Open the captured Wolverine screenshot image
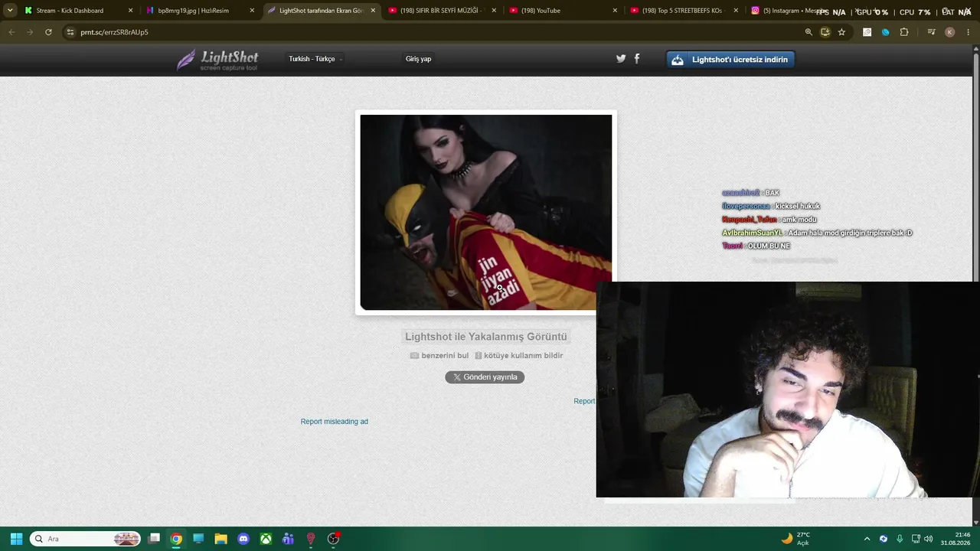The height and width of the screenshot is (551, 980). [486, 213]
